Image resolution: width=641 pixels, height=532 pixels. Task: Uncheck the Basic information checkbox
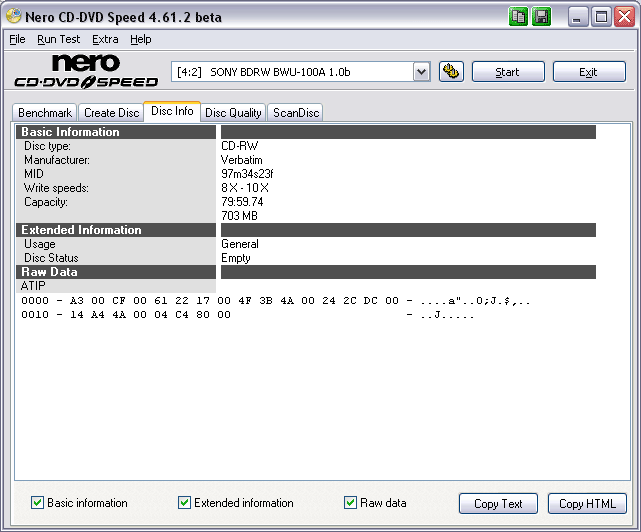click(37, 503)
